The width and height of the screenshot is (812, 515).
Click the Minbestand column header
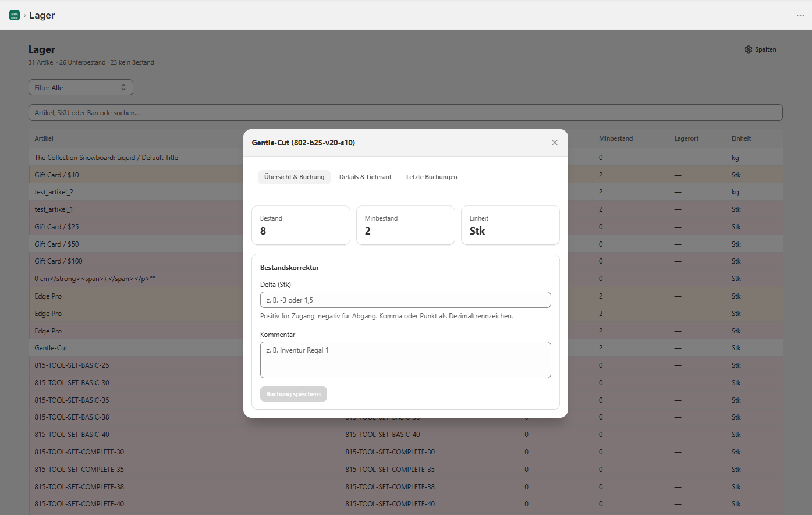click(x=616, y=138)
